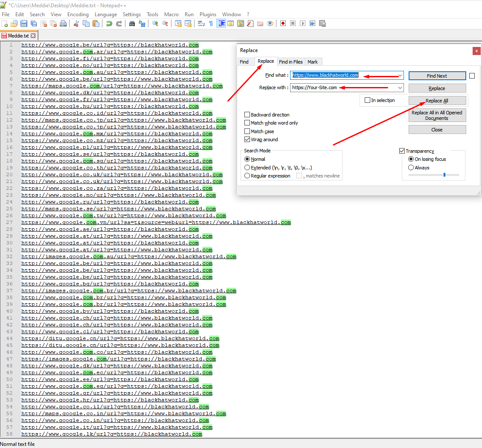Image resolution: width=482 pixels, height=448 pixels.
Task: Choose On losing focus transparency option
Action: click(x=411, y=159)
